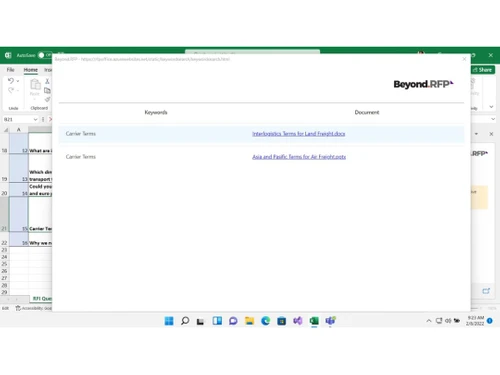Image resolution: width=500 pixels, height=375 pixels.
Task: Click the Excel app icon in title bar
Action: pos(8,55)
